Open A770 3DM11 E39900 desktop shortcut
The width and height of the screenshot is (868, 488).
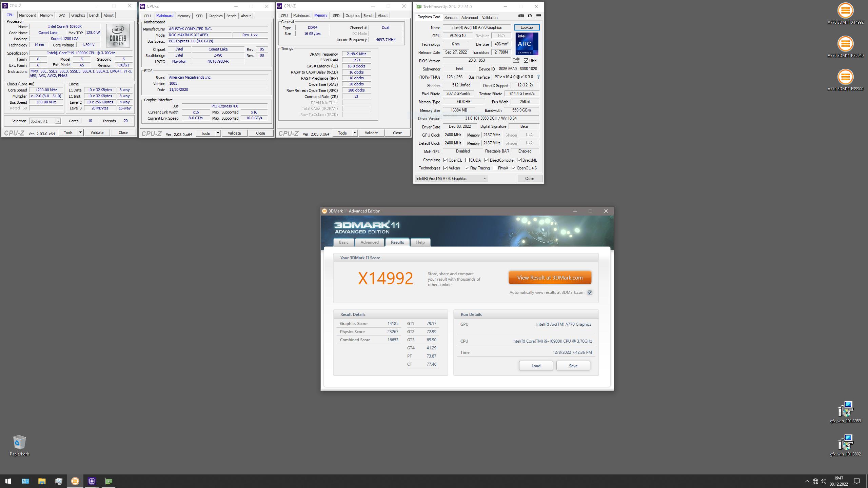(x=845, y=80)
